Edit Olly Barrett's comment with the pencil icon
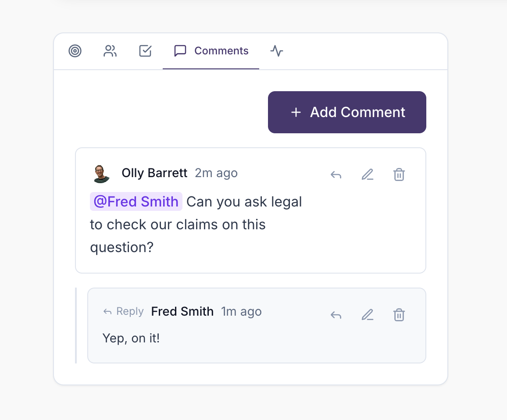Image resolution: width=507 pixels, height=420 pixels. (x=367, y=174)
